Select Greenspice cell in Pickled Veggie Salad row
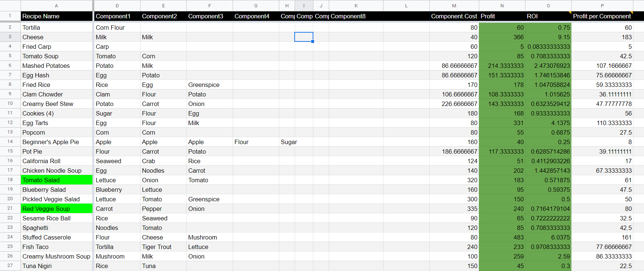 [210, 199]
